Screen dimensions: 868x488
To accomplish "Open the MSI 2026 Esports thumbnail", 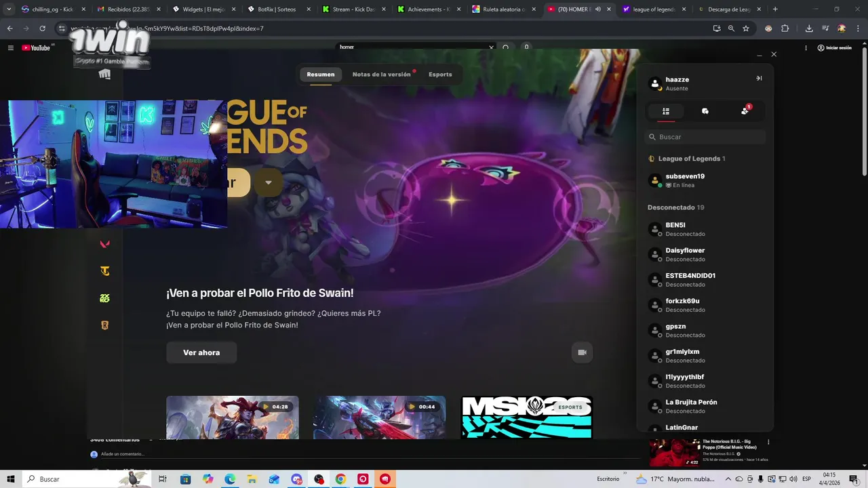I will tap(527, 417).
